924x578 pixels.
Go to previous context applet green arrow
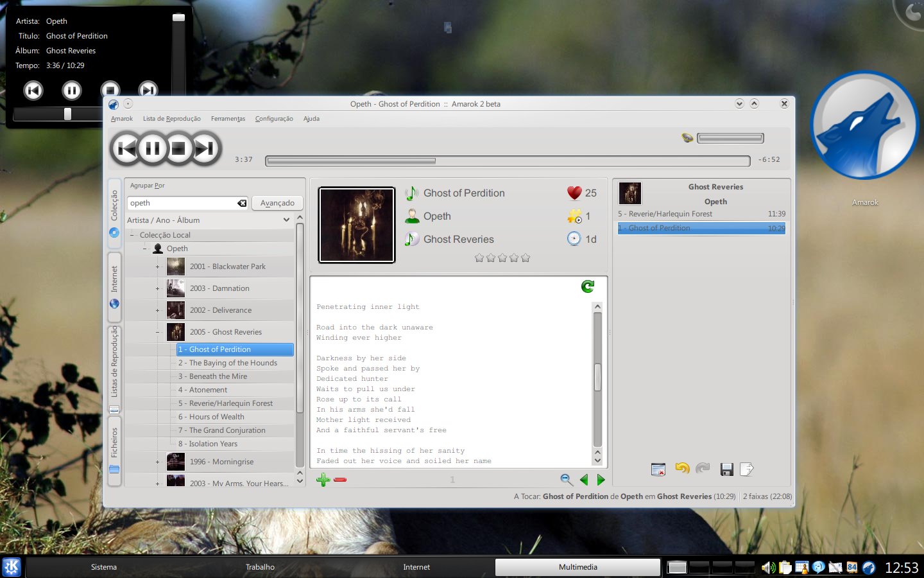[584, 479]
